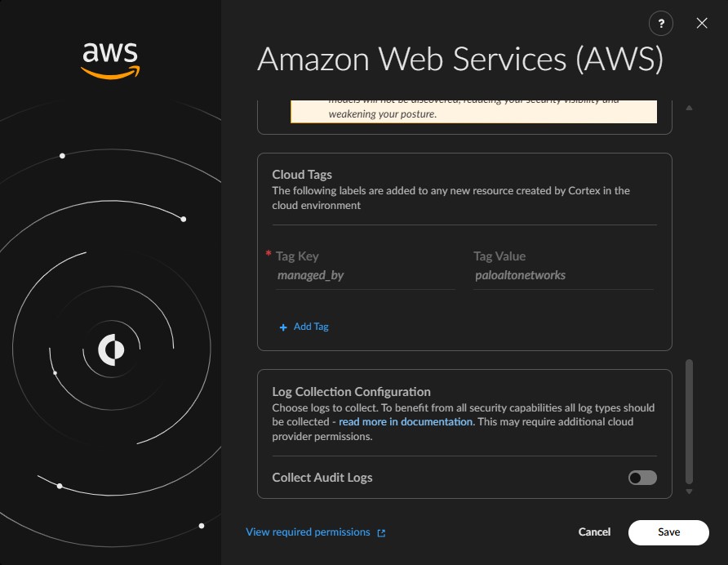Click the Add Tag link
728x565 pixels.
coord(311,327)
